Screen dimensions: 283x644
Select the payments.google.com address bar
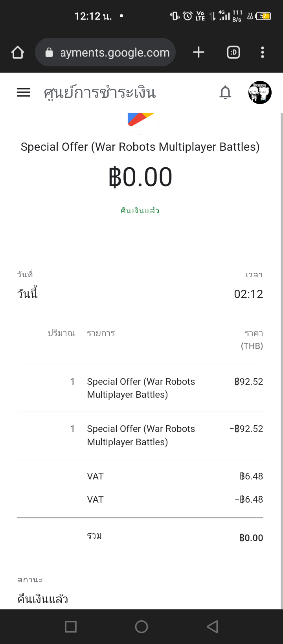pos(105,52)
